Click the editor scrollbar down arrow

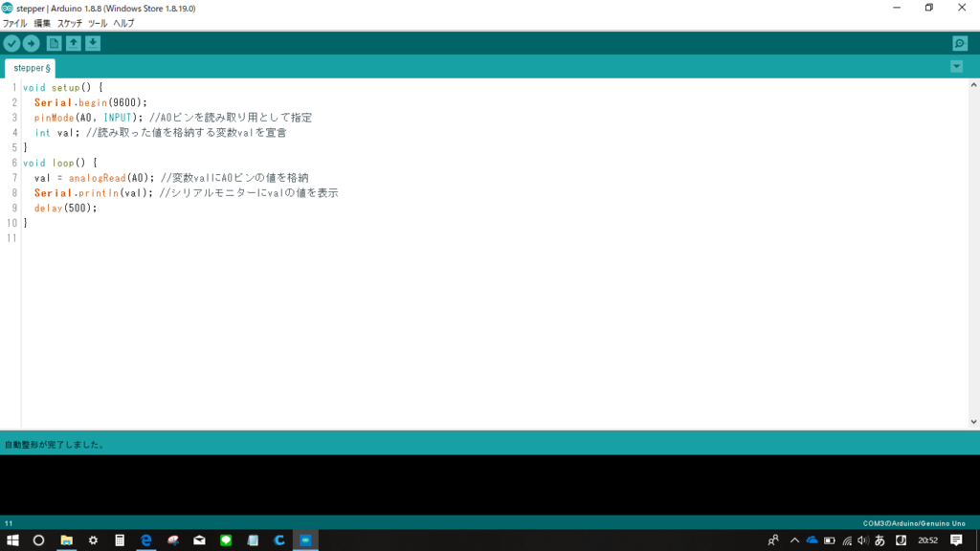pos(973,422)
